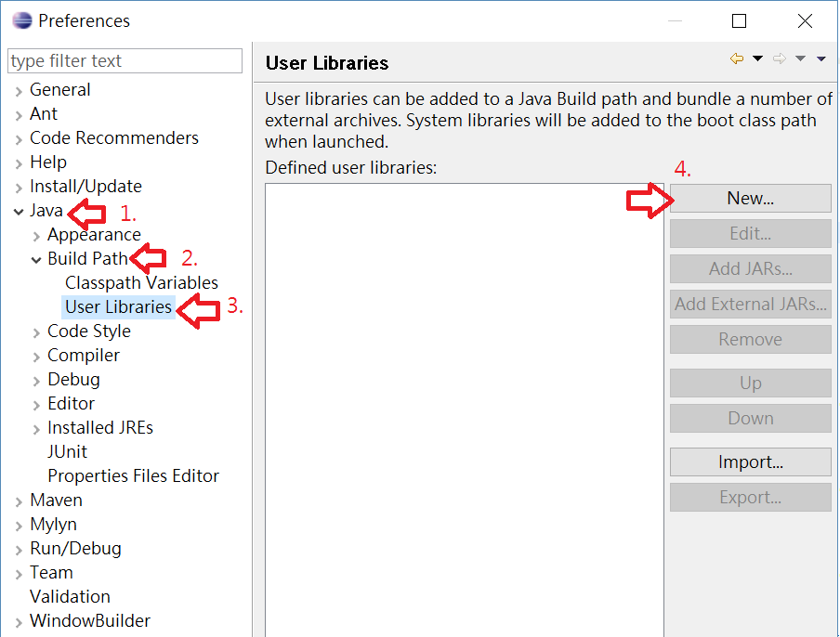
Task: Click the Add External JARs... button
Action: [x=751, y=304]
